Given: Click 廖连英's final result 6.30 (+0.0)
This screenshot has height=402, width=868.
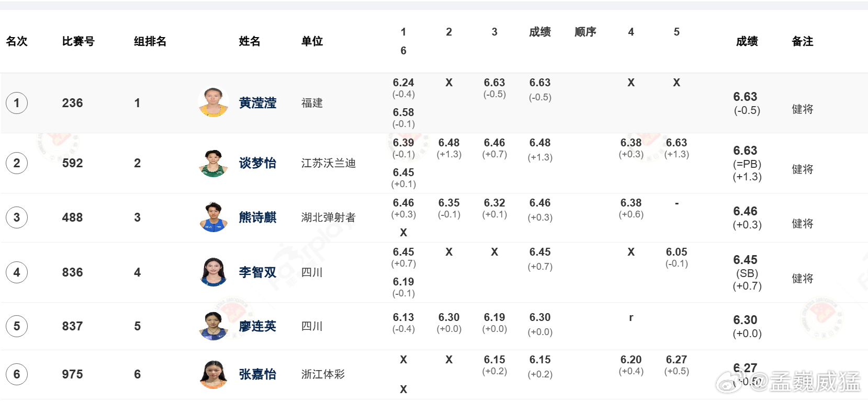Looking at the screenshot, I should click(747, 327).
